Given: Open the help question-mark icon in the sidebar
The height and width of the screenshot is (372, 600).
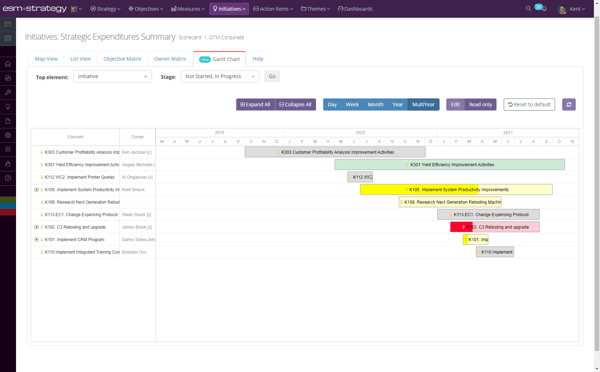Looking at the screenshot, I should pos(8,178).
